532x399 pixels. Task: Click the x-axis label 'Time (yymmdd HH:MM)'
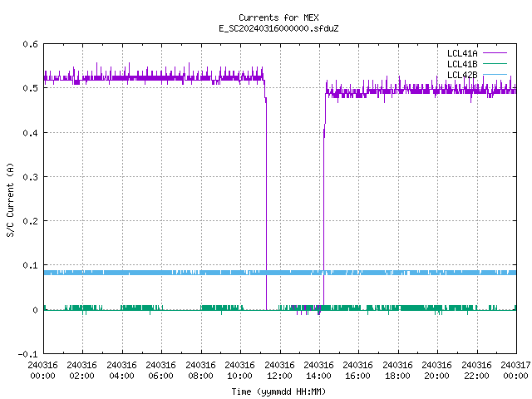click(278, 392)
